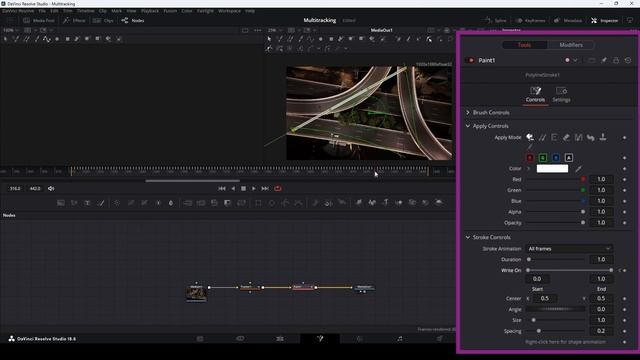Open the Deliver page rocket icon
640x360 pixels.
(x=440, y=338)
